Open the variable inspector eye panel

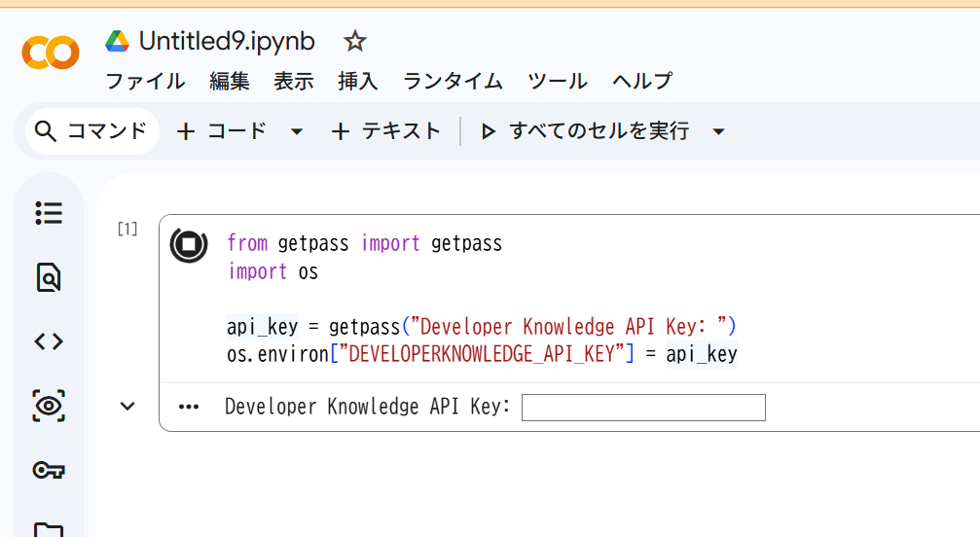[x=49, y=406]
